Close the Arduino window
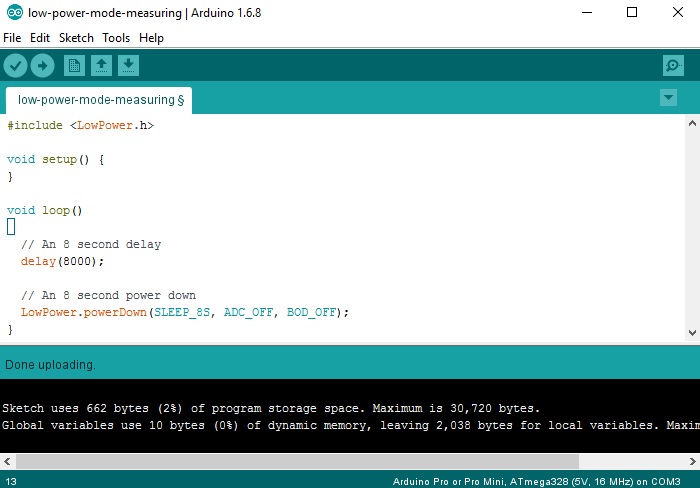Viewport: 700px width, 488px height. click(x=678, y=13)
